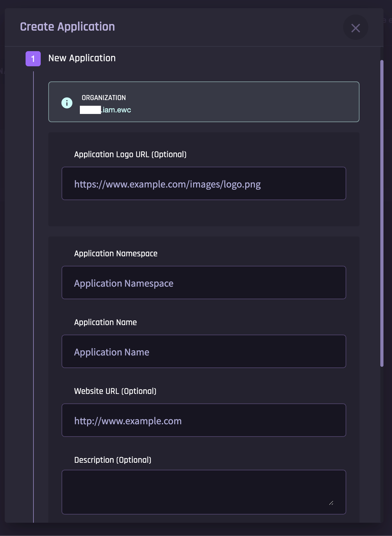The width and height of the screenshot is (392, 536).
Task: Click the Application Name field label
Action: [105, 322]
